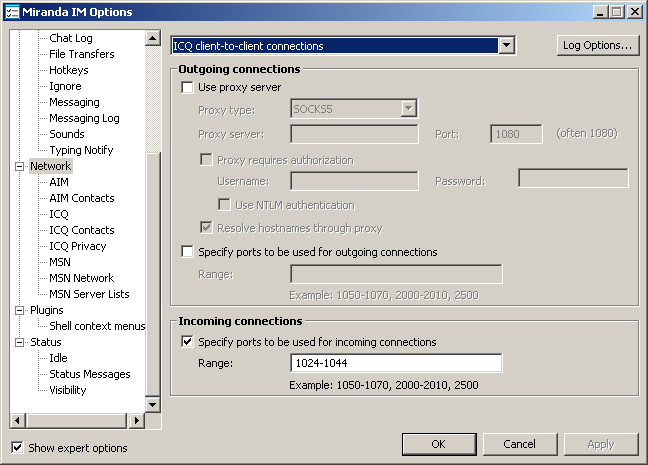The image size is (648, 465).
Task: Open the MSN options page
Action: (60, 262)
